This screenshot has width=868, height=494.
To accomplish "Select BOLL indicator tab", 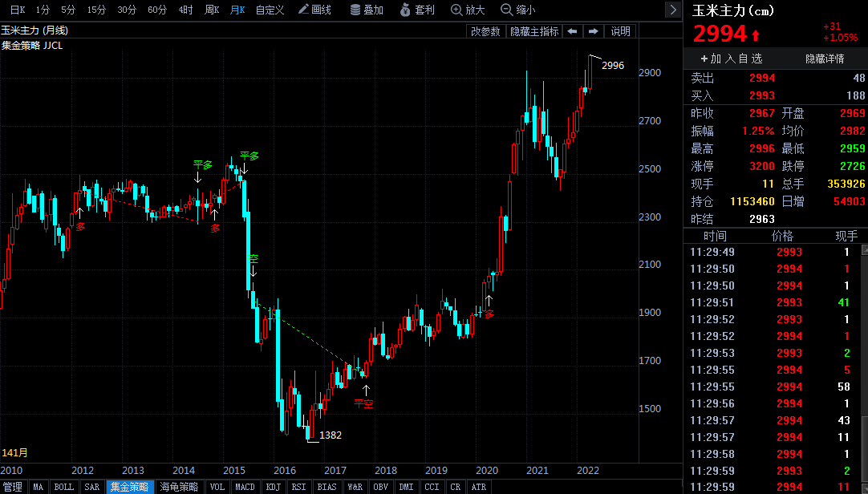I will [63, 487].
